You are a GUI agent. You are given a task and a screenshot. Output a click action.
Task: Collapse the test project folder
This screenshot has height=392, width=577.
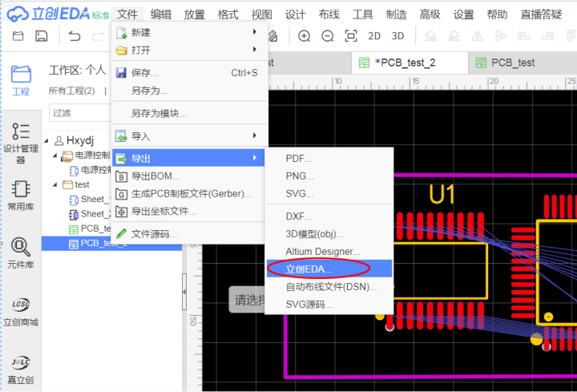pos(54,184)
